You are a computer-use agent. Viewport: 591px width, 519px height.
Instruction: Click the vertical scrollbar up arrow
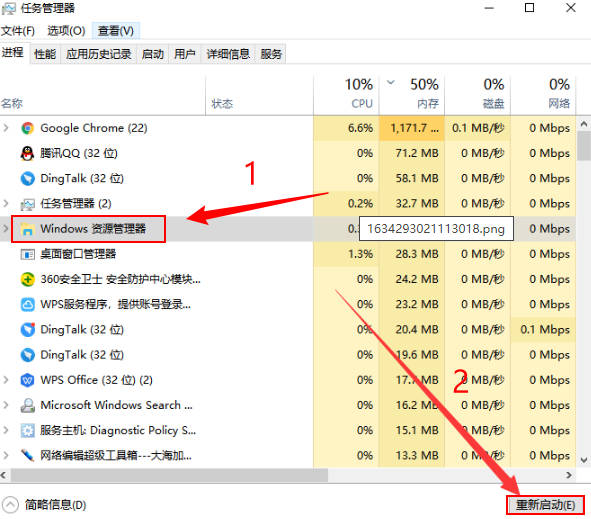(x=584, y=123)
